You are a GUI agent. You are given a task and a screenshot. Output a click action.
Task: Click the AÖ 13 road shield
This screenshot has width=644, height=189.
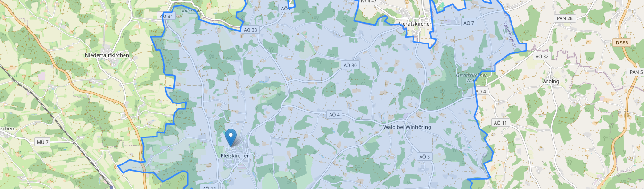(x=209, y=187)
